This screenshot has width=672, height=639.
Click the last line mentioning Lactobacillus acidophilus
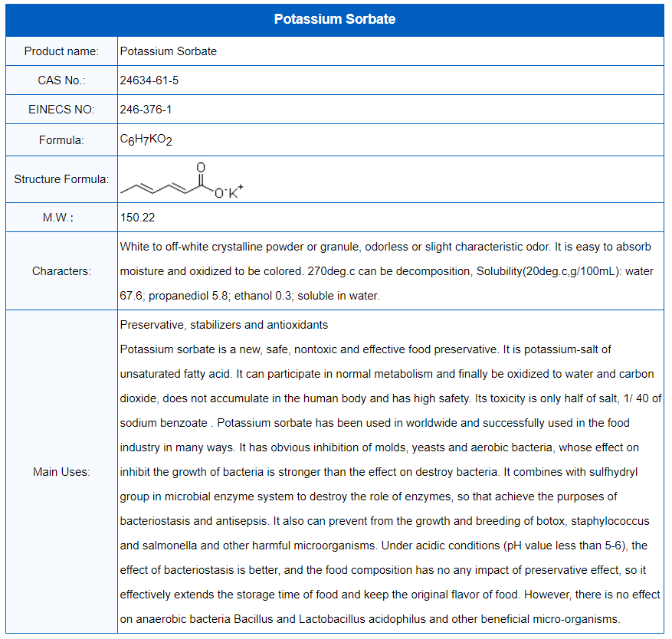(x=370, y=619)
